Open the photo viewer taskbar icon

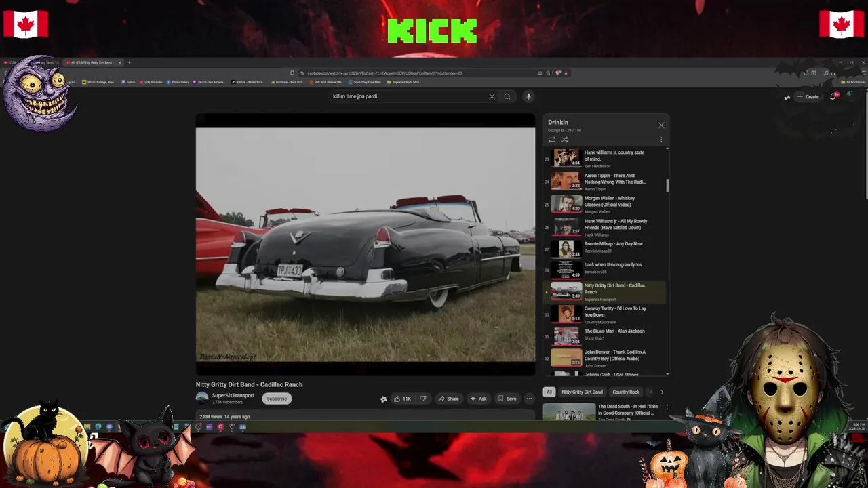point(243,427)
